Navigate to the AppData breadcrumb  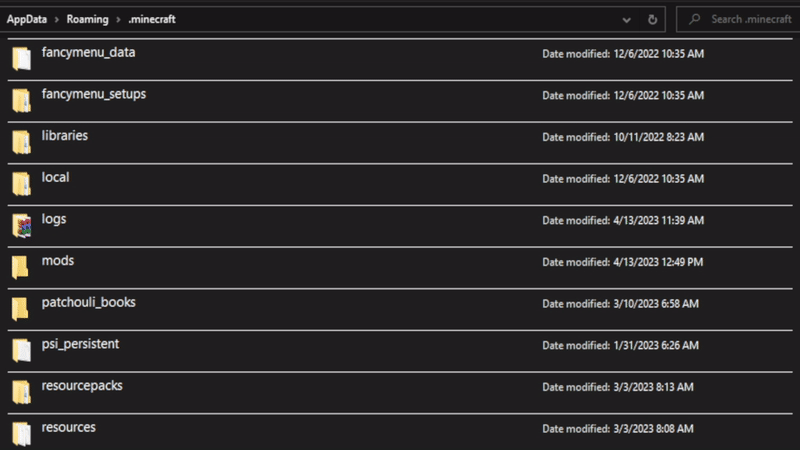click(x=30, y=19)
